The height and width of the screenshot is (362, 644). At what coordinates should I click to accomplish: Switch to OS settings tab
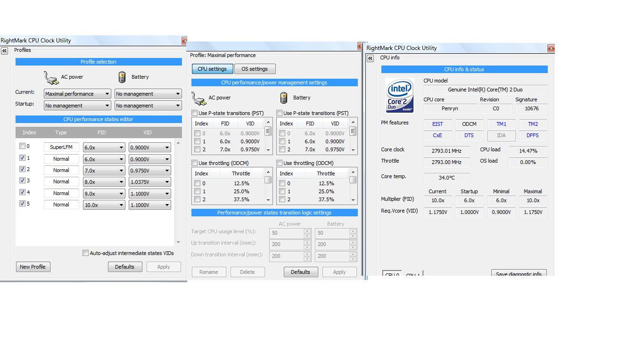(255, 69)
